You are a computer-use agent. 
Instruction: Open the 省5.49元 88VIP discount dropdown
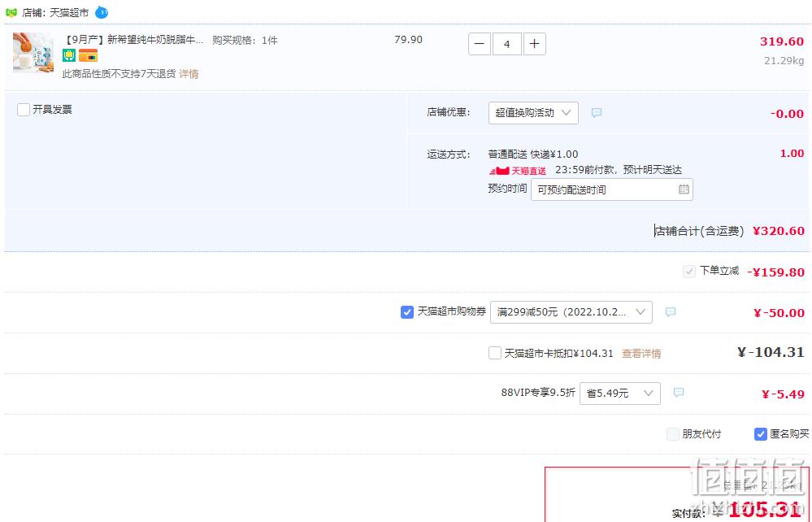pos(620,393)
